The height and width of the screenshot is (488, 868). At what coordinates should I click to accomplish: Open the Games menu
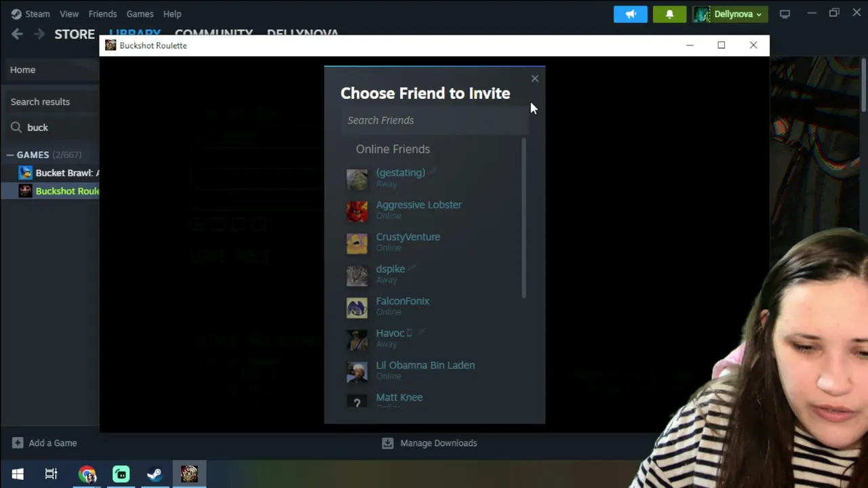coord(140,14)
